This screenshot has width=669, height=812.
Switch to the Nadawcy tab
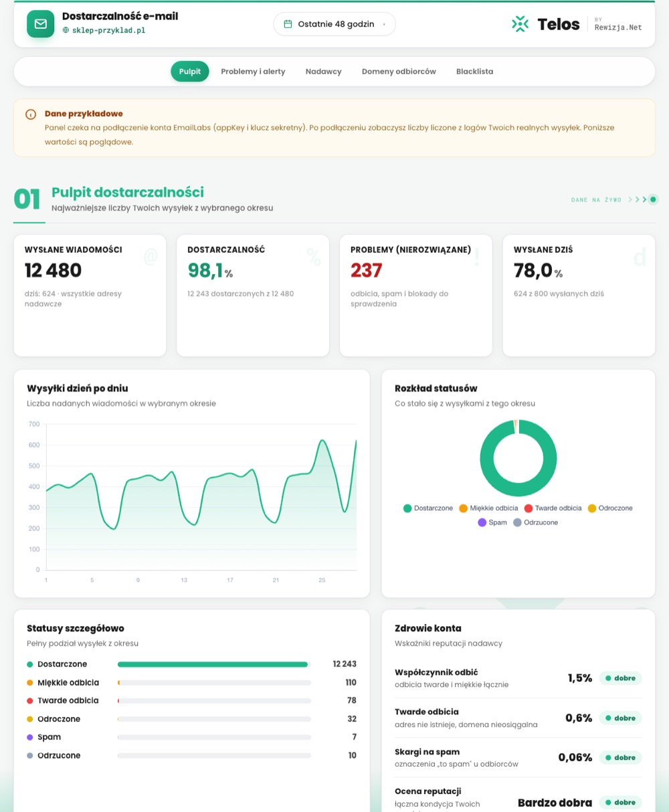click(324, 72)
